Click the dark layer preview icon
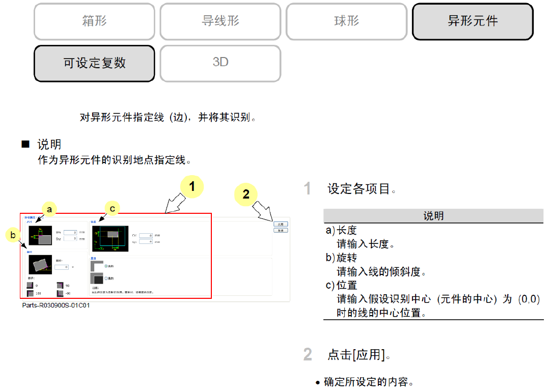 (97, 278)
